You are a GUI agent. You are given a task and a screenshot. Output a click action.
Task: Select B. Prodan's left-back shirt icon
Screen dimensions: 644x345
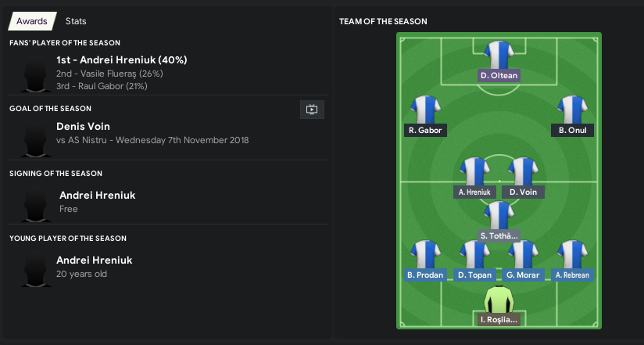[425, 254]
